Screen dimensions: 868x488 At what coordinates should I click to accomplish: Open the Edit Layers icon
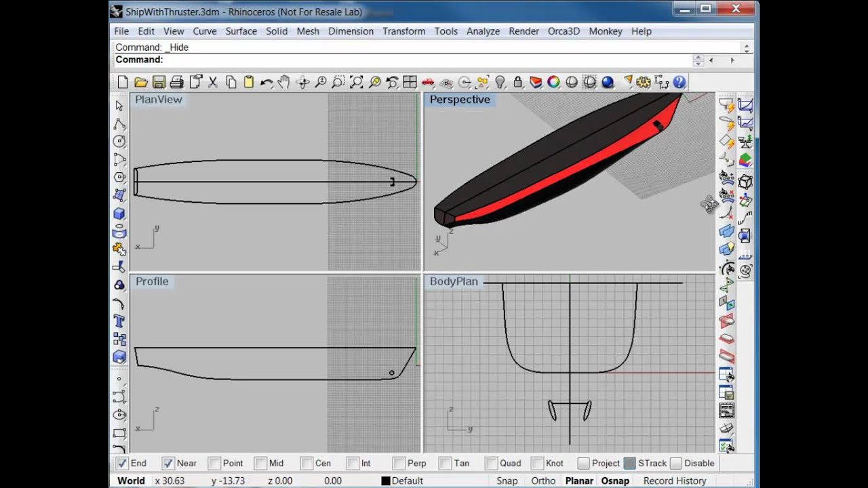point(536,82)
